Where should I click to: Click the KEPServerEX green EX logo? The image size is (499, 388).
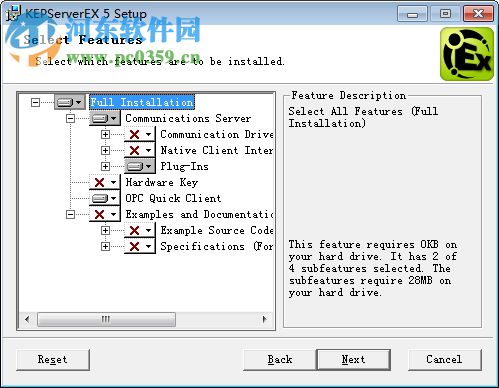(467, 54)
